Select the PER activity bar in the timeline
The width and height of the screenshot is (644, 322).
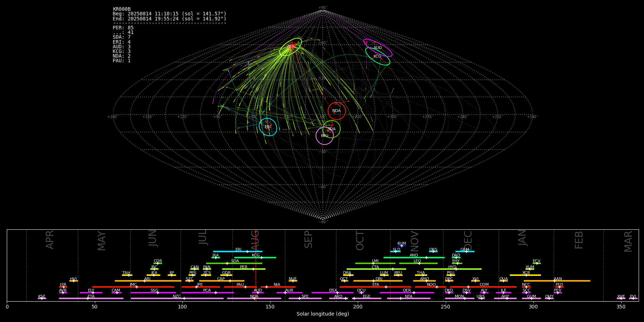click(x=244, y=269)
